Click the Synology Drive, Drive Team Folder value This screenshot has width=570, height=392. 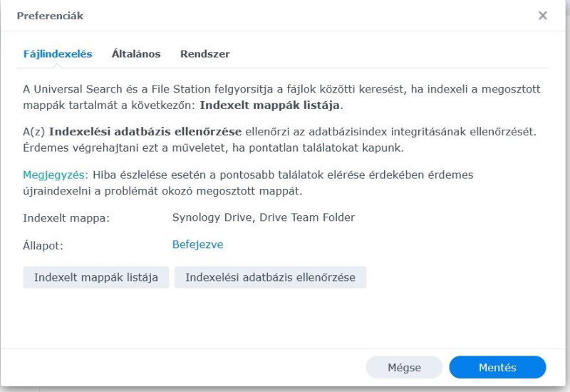(x=263, y=217)
